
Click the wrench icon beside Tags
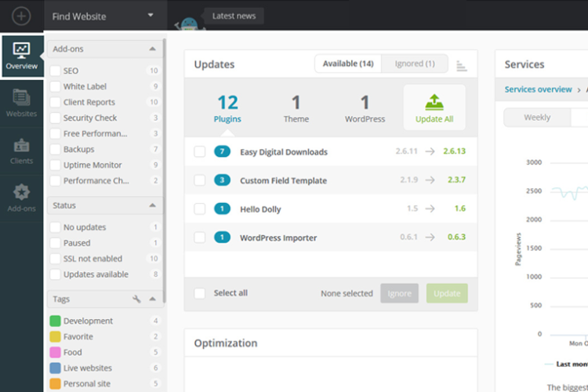click(136, 299)
